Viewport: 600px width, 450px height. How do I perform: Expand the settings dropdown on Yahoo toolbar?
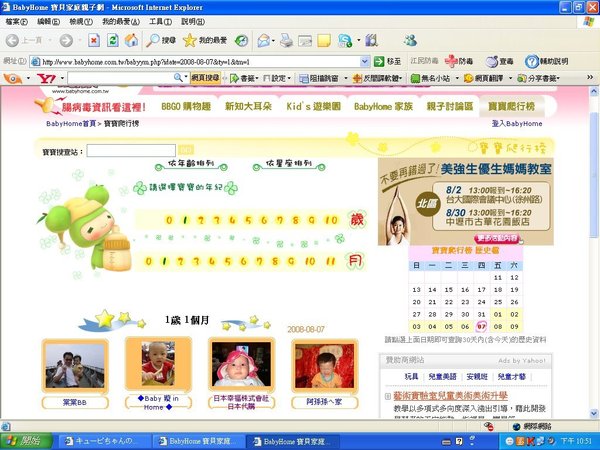click(289, 78)
